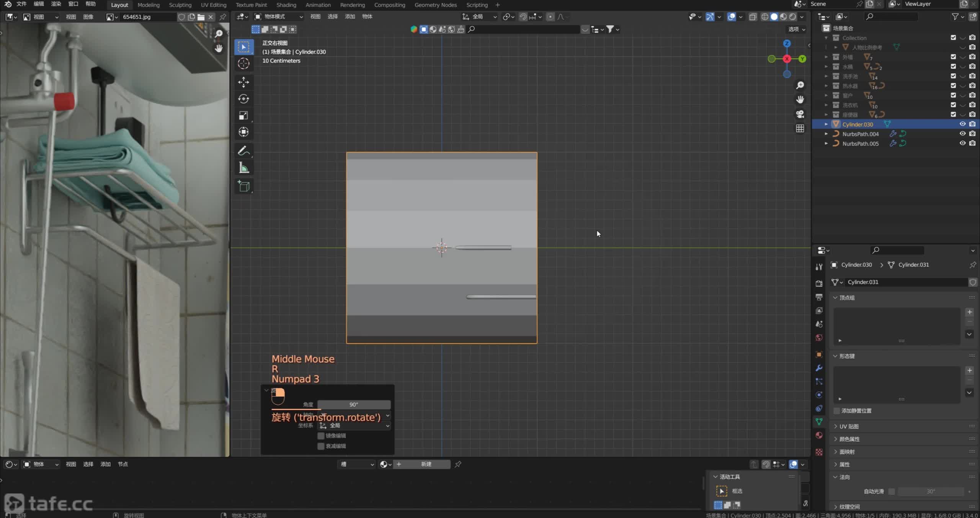The width and height of the screenshot is (980, 518).
Task: Enable the 自动光滑 checkbox
Action: 892,491
